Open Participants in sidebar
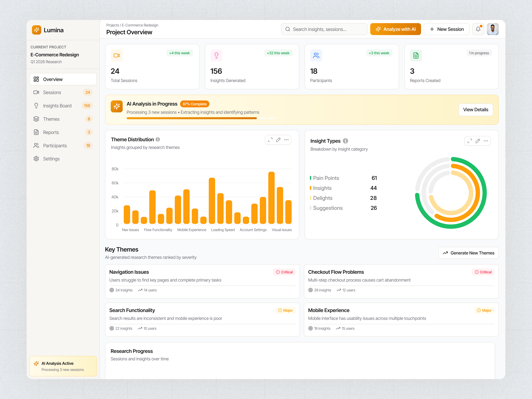The height and width of the screenshot is (399, 532). coord(63,145)
